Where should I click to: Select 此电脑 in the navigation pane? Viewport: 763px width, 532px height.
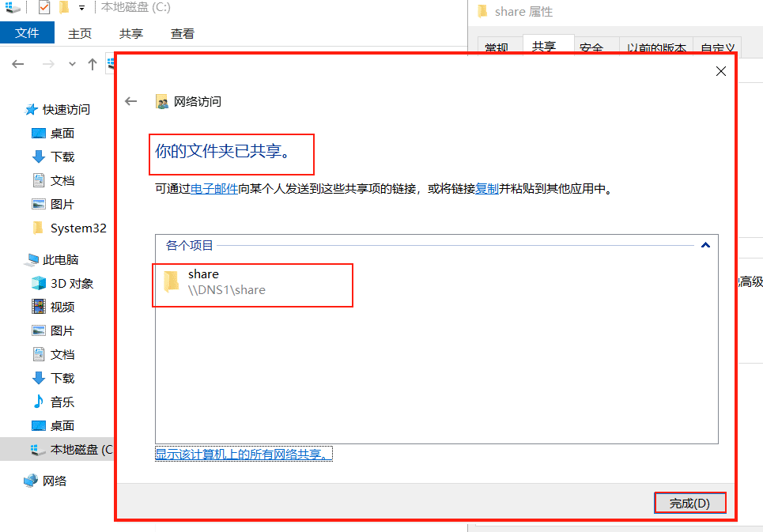(x=60, y=260)
